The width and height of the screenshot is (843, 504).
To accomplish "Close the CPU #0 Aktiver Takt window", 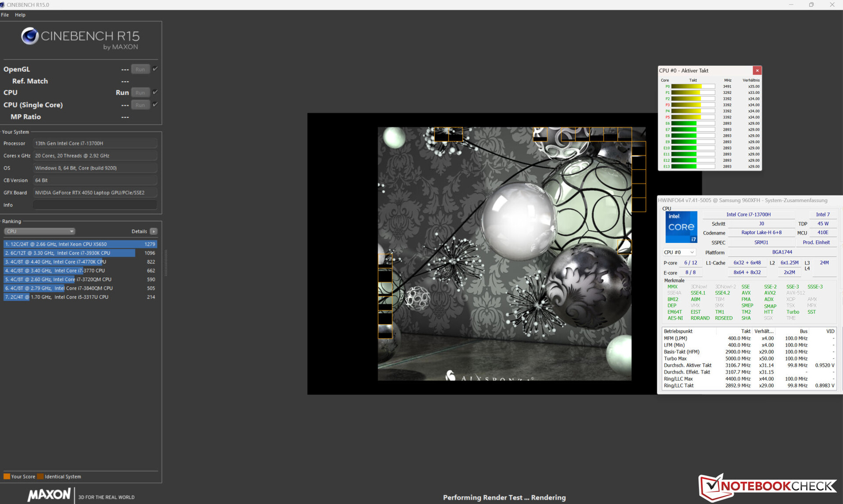I will (757, 71).
